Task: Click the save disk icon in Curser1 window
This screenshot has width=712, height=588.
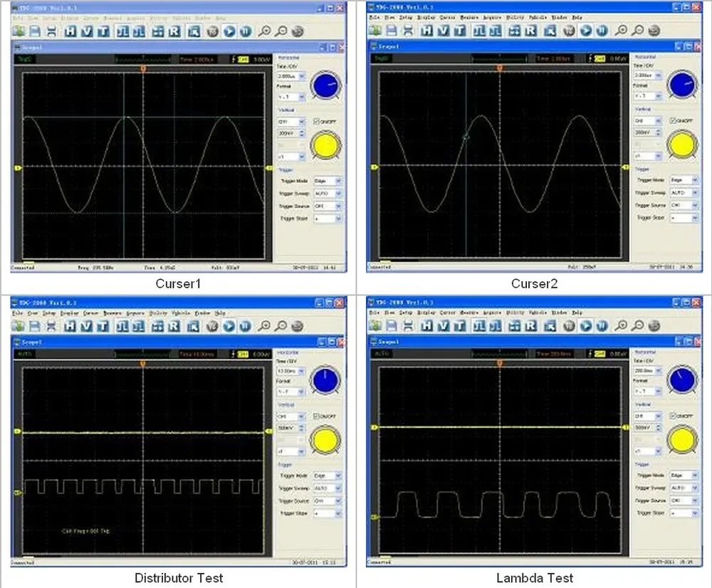Action: 35,31
